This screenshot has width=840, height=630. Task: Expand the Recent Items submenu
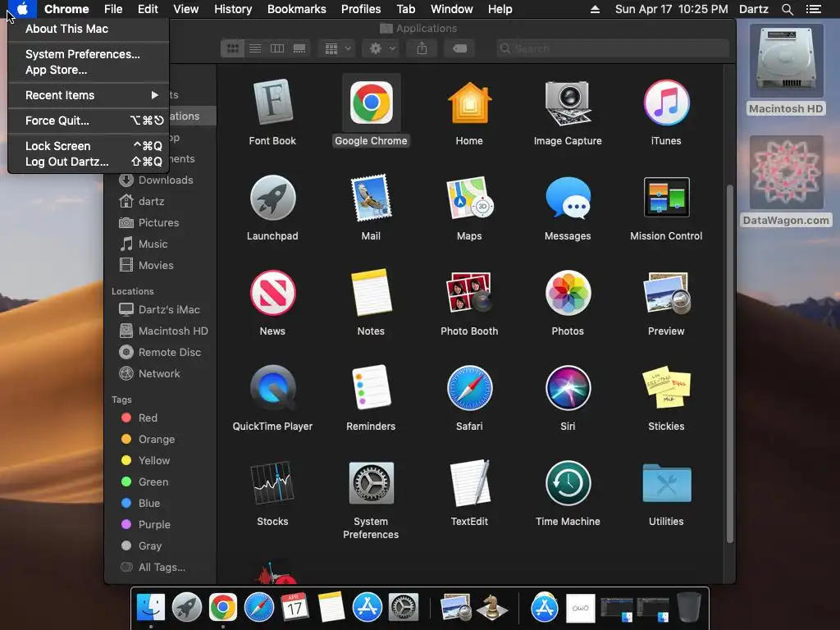click(89, 95)
